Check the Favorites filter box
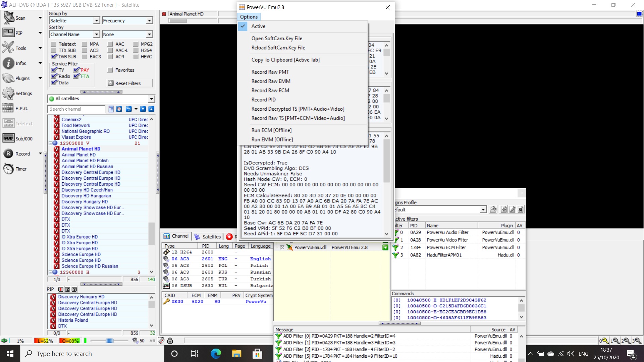The height and width of the screenshot is (362, 644). (110, 70)
